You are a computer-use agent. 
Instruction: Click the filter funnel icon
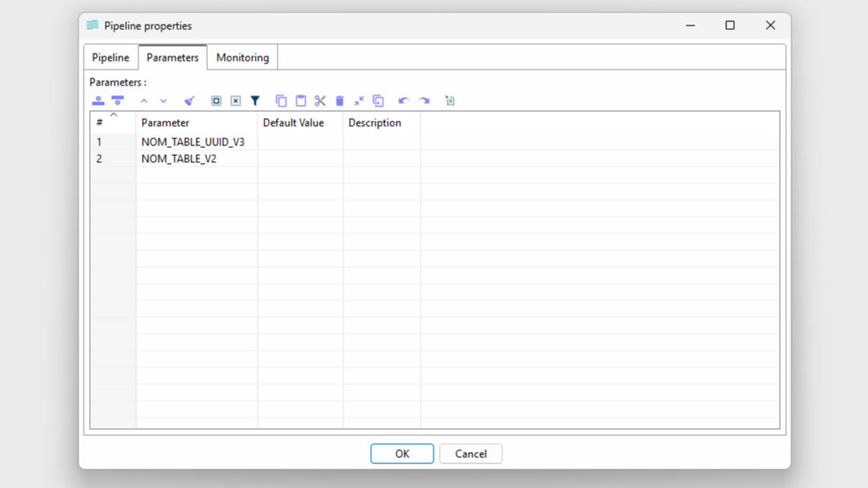point(256,101)
